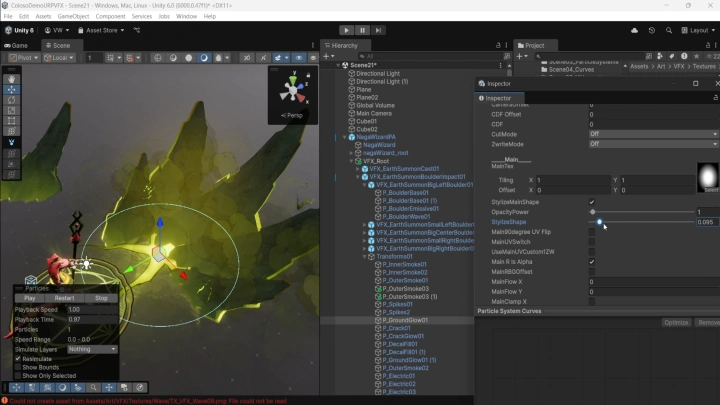The width and height of the screenshot is (720, 405).
Task: Adjust the StylizeShape slider handle
Action: click(x=599, y=222)
